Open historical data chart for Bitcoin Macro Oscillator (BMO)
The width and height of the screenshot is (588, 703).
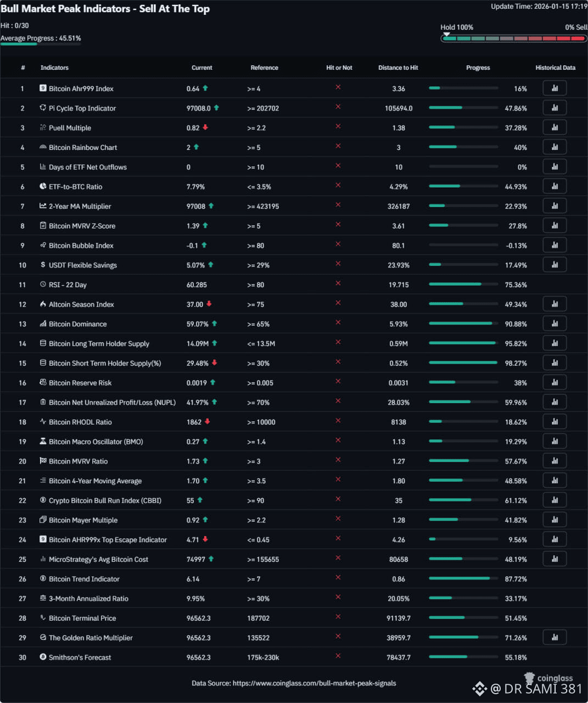pos(555,441)
